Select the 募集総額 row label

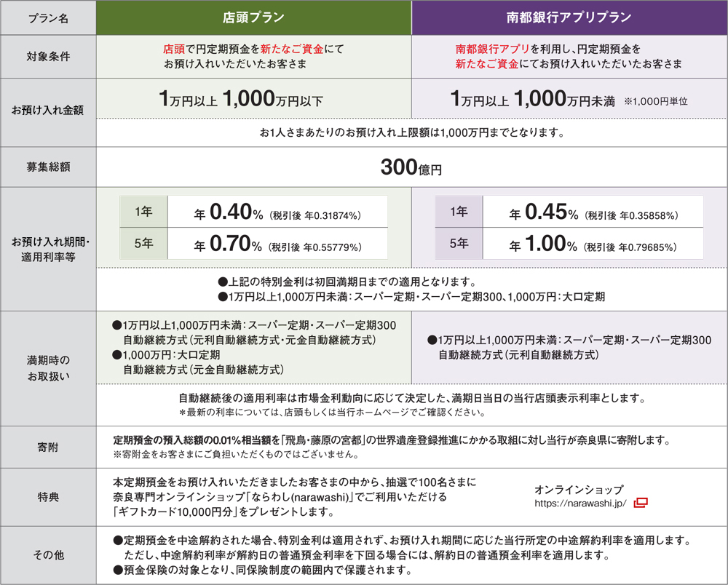click(48, 167)
